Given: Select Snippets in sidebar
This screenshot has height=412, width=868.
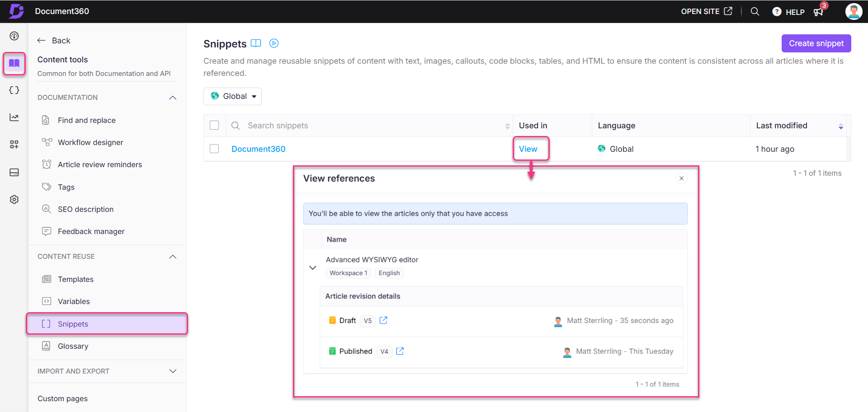Looking at the screenshot, I should 107,324.
